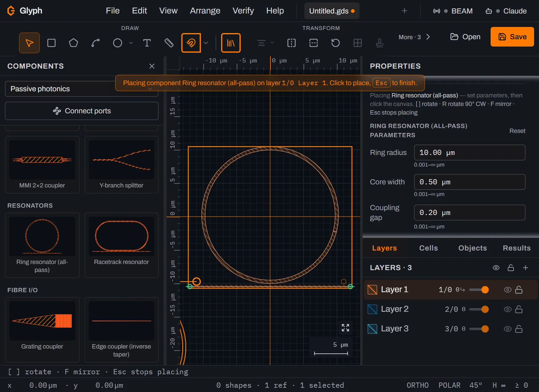Toggle visibility of Layer 1

click(x=508, y=290)
